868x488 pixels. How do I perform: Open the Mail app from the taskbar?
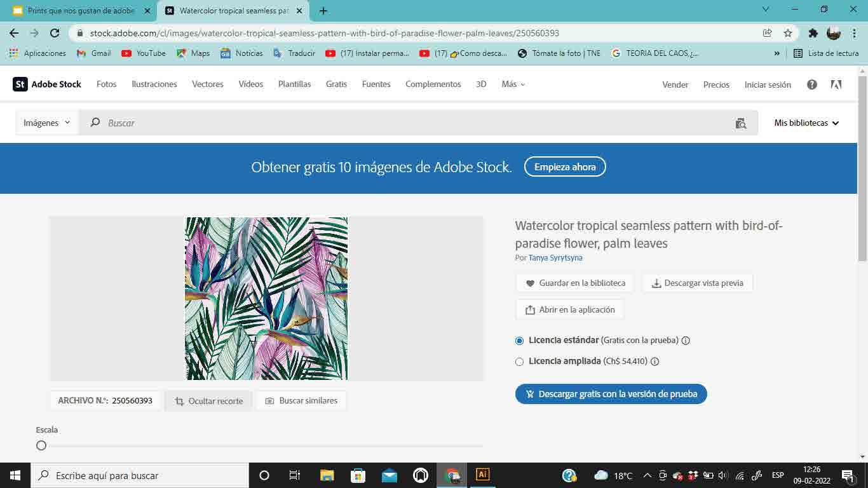click(x=390, y=475)
